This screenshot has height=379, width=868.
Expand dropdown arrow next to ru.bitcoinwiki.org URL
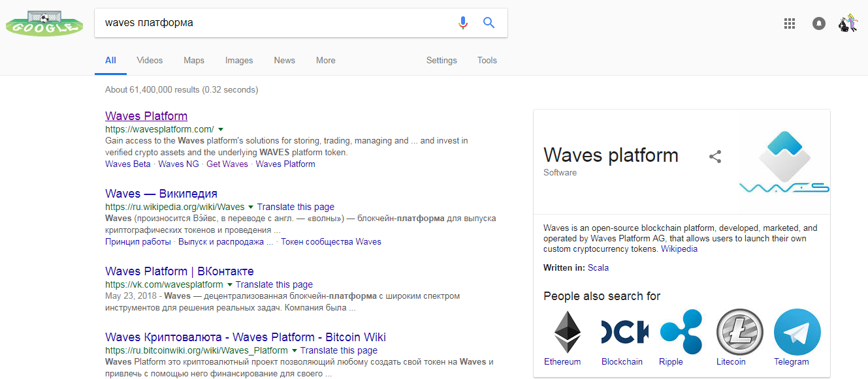point(294,351)
